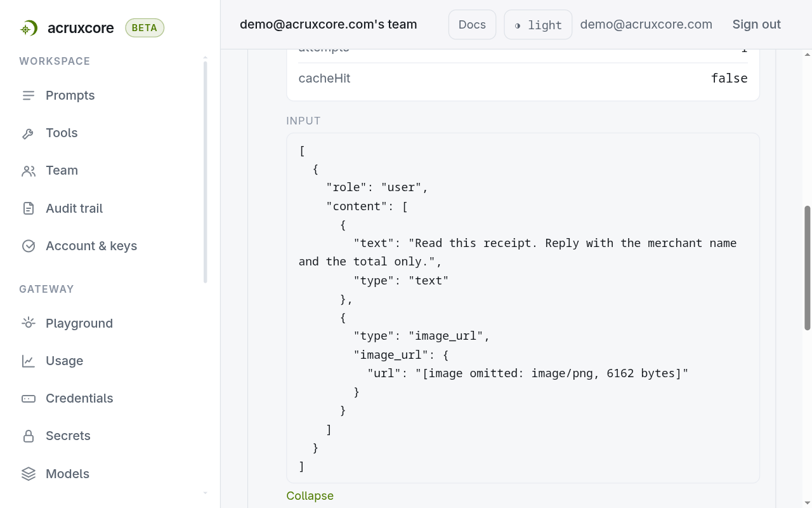Click the Account & keys check icon
The height and width of the screenshot is (508, 812).
pos(29,246)
